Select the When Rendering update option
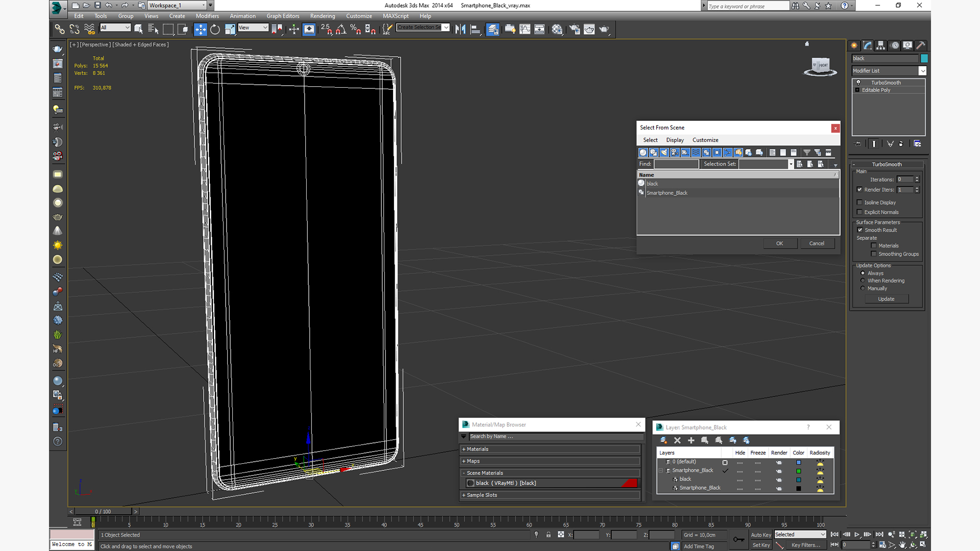 (863, 281)
